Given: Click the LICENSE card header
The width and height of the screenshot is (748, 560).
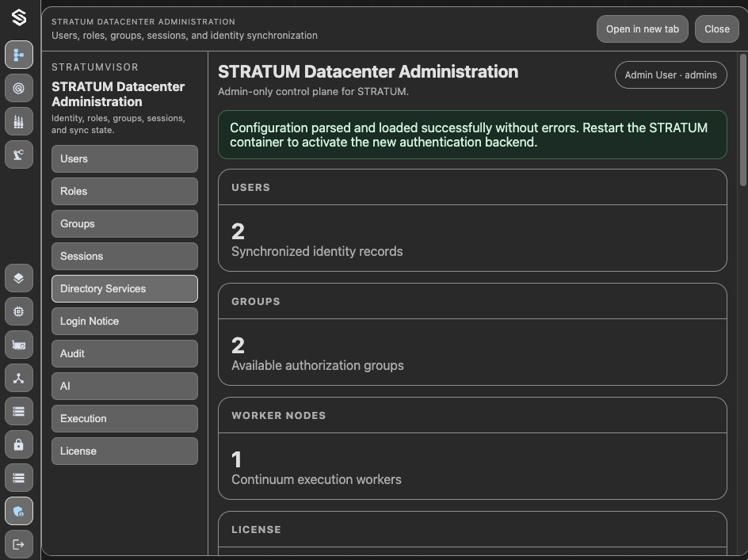Looking at the screenshot, I should click(x=472, y=529).
